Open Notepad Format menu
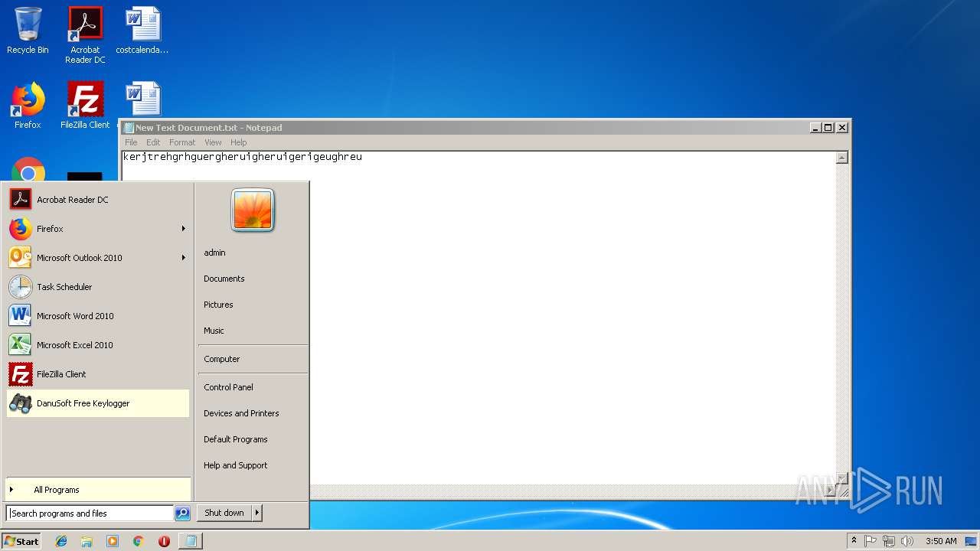980x551 pixels. (x=182, y=142)
